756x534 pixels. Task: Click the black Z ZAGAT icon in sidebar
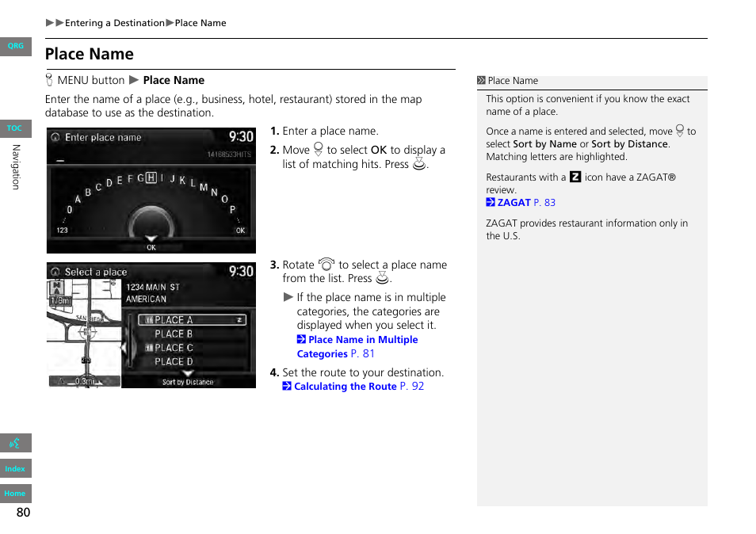575,177
